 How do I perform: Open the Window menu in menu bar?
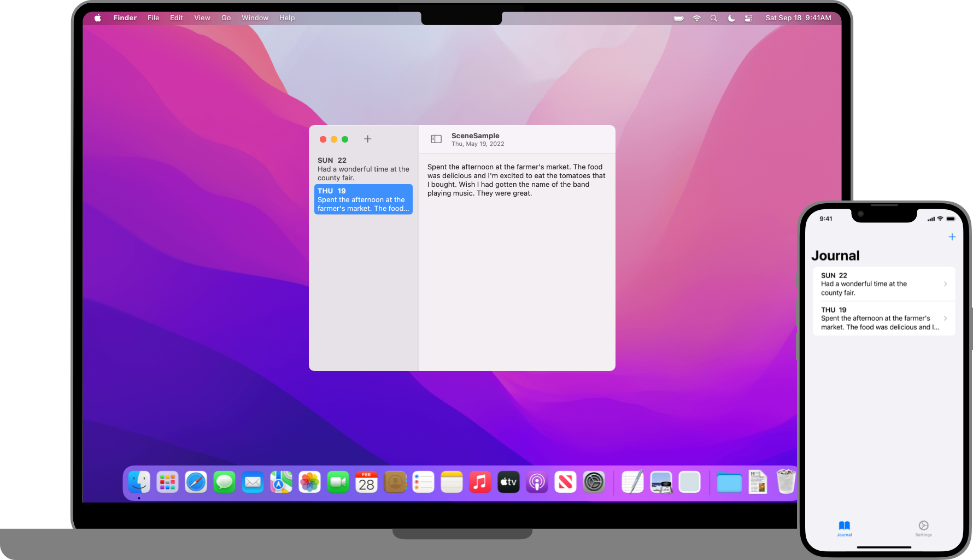click(255, 18)
